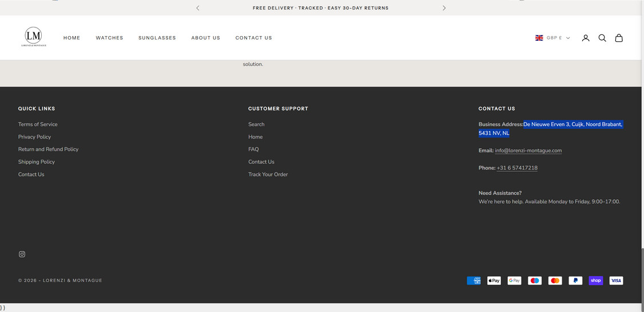Open Search link under Customer Support

click(256, 124)
